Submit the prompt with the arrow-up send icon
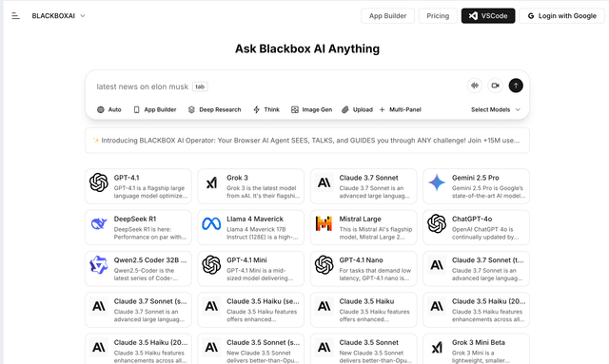 tap(516, 86)
